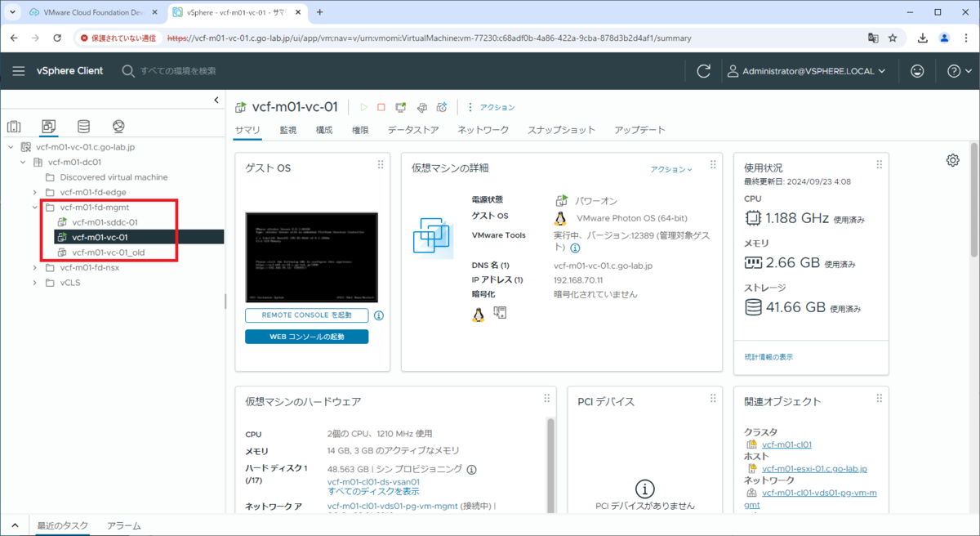Click WEB コンソールの起動 button
Viewport: 980px width, 536px height.
pyautogui.click(x=306, y=337)
